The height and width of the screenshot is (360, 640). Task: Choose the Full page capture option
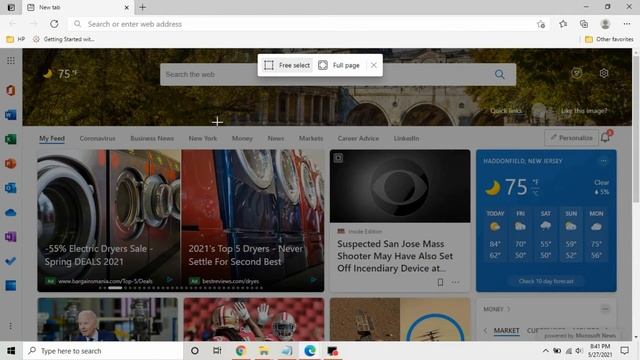pyautogui.click(x=339, y=65)
